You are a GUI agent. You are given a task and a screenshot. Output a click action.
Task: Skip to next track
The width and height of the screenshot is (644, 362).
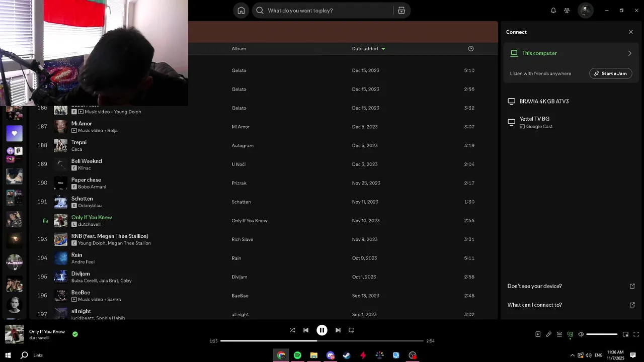click(x=338, y=330)
